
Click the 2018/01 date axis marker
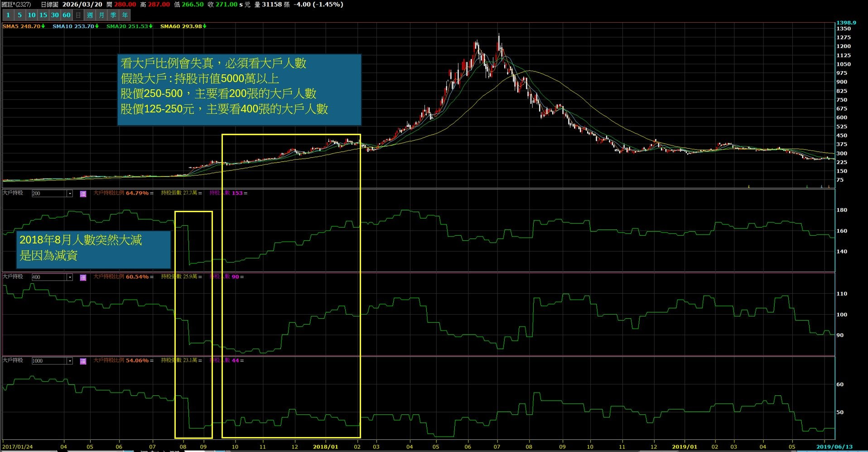pos(325,447)
